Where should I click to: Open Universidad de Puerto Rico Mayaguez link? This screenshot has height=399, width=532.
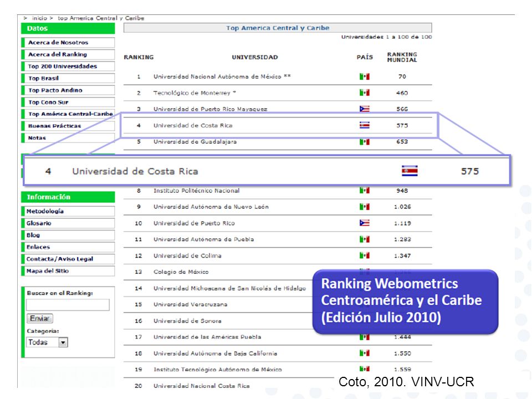(211, 109)
